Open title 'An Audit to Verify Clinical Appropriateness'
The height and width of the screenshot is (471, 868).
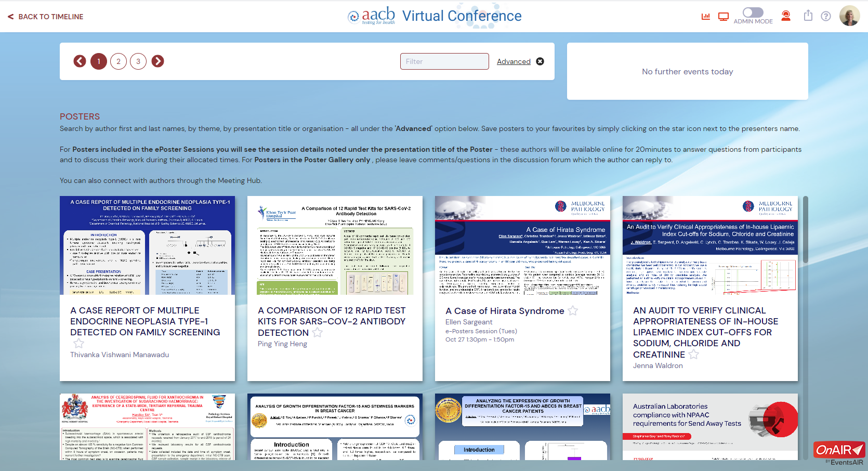706,332
